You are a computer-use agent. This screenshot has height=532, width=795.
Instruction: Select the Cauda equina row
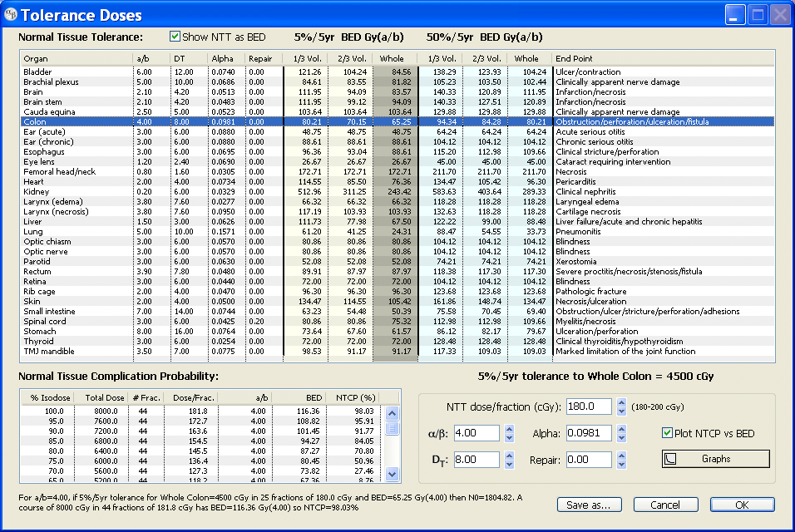point(397,111)
